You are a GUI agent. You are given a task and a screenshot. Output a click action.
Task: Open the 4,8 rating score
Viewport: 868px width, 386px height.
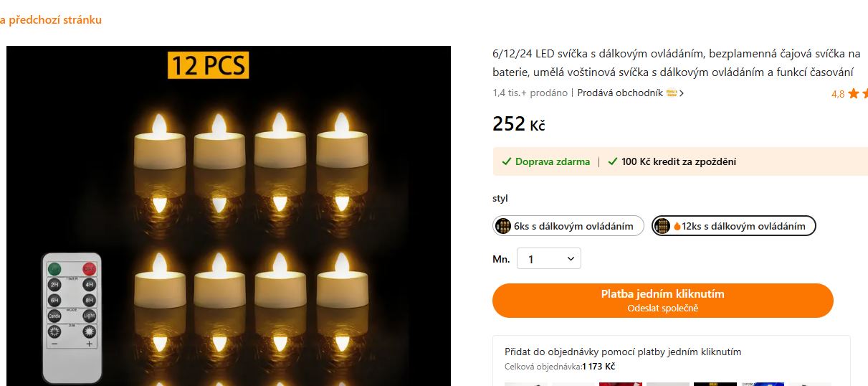click(837, 94)
